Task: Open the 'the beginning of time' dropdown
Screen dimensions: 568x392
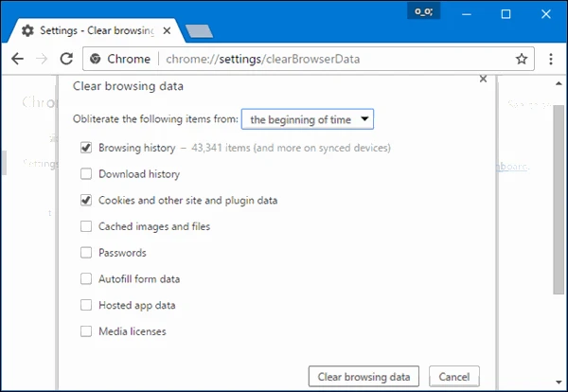Action: pos(308,119)
